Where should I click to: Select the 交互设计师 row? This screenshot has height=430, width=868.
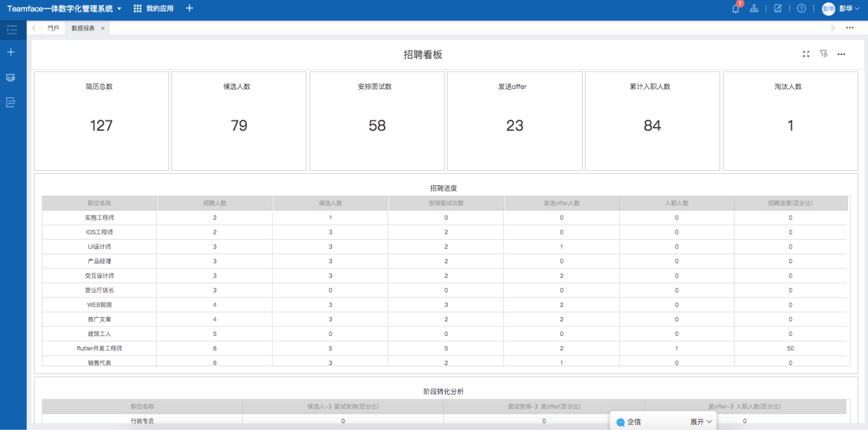coord(444,276)
